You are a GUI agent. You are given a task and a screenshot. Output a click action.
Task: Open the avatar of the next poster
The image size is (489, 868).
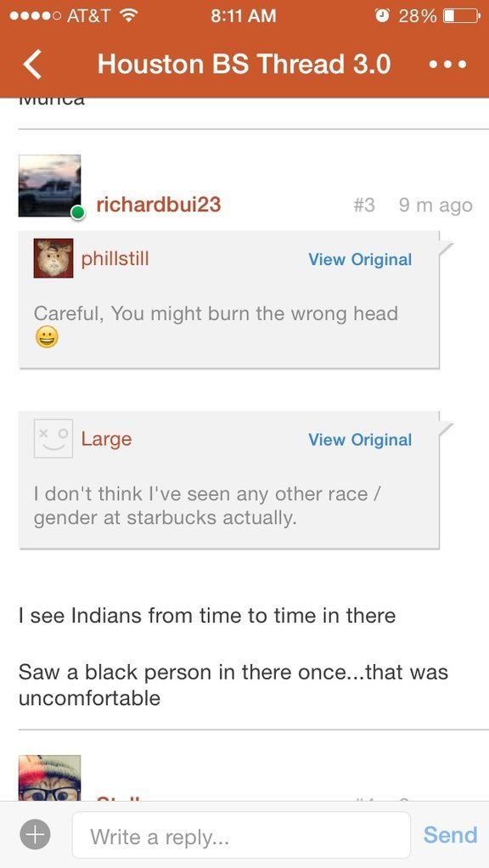tap(50, 778)
